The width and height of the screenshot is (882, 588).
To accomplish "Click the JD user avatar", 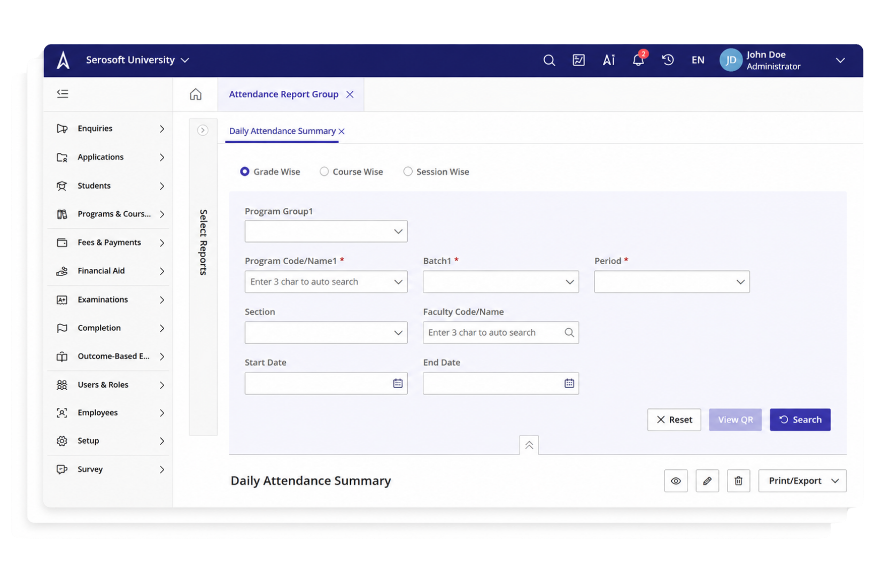I will pyautogui.click(x=731, y=60).
